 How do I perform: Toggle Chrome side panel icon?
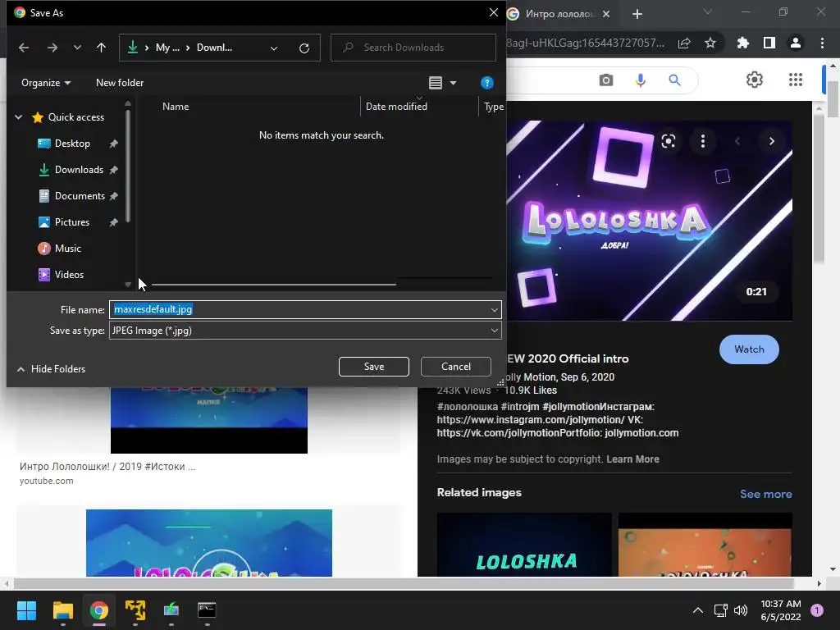[769, 43]
